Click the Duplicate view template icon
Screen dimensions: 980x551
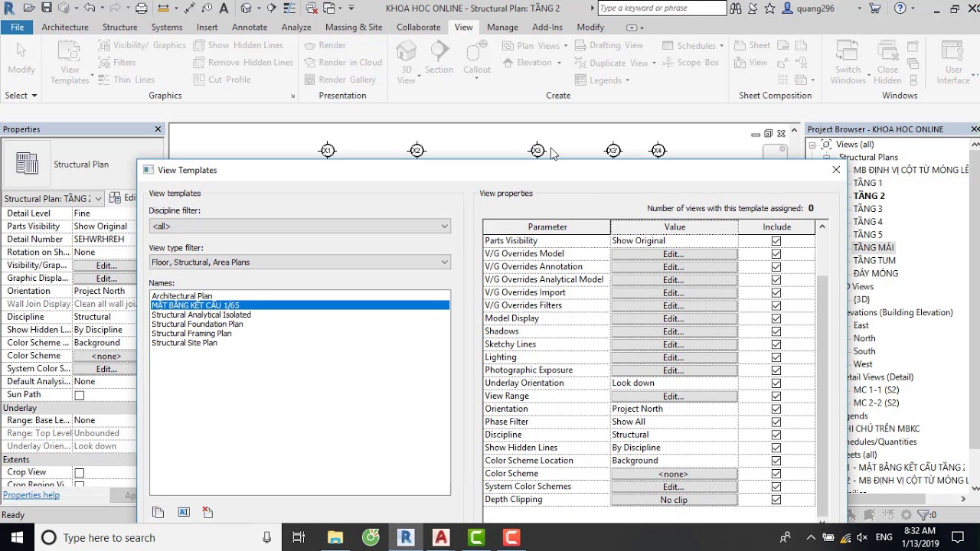pyautogui.click(x=158, y=512)
